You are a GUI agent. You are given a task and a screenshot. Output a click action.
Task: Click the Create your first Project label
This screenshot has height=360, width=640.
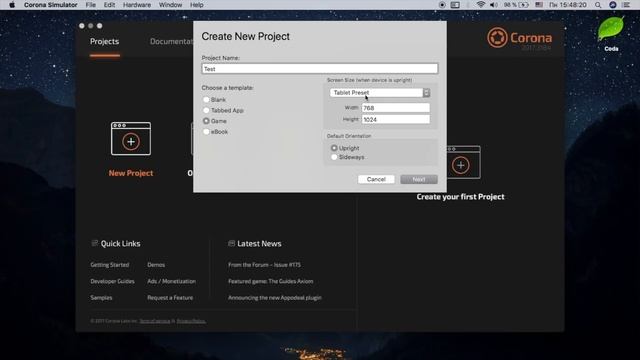pos(460,197)
